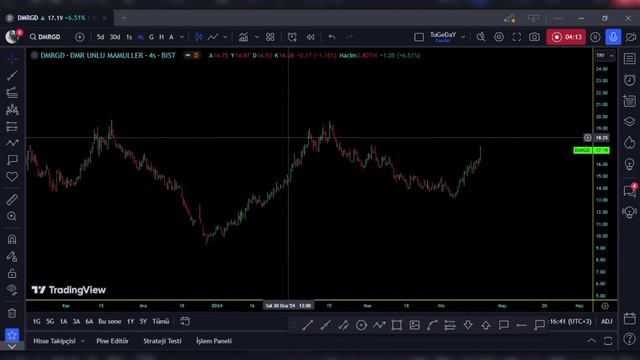
Task: Open the hotlists flame panel icon
Action: pyautogui.click(x=630, y=142)
